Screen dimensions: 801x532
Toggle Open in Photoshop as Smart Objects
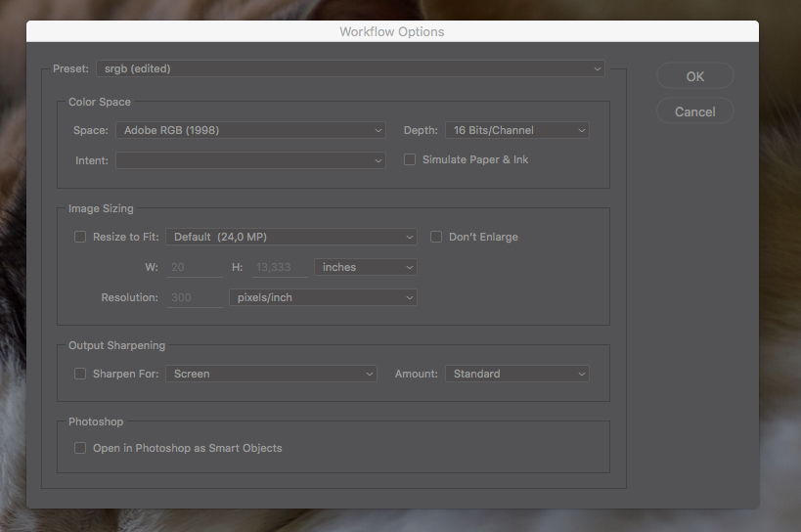pyautogui.click(x=80, y=448)
